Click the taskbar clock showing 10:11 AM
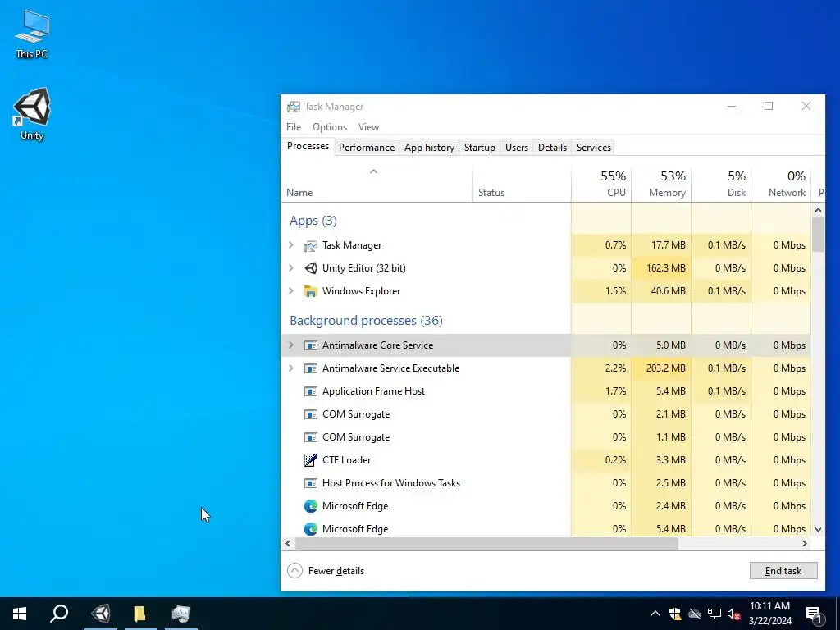 (769, 614)
